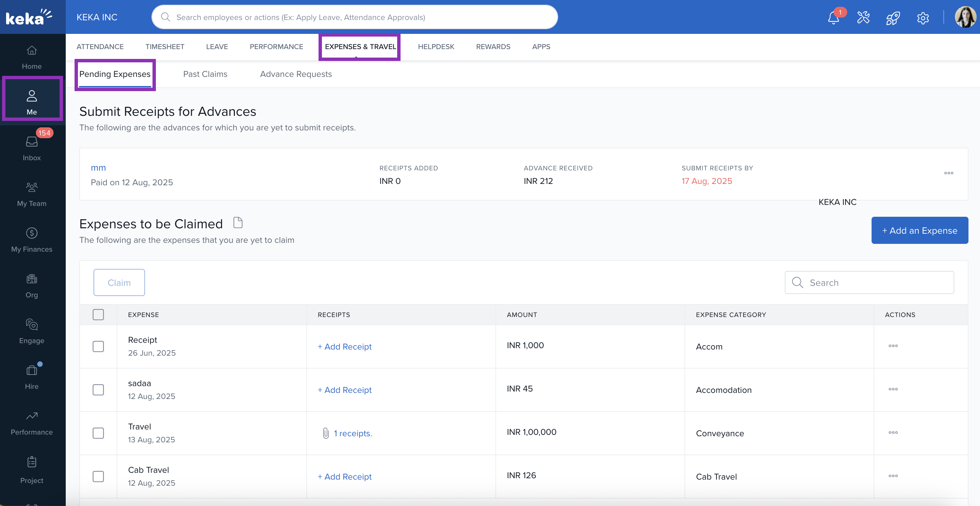This screenshot has width=980, height=506.
Task: Click the Add an Expense button
Action: click(x=919, y=230)
